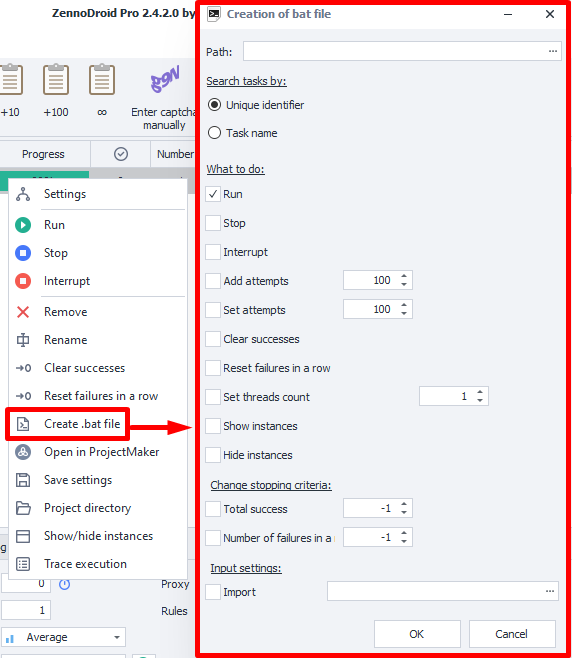
Task: Click the +100 attempts clipboard icon
Action: (56, 80)
